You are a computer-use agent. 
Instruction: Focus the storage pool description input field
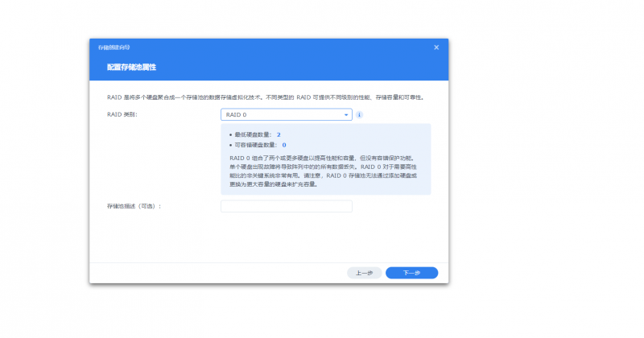point(287,206)
